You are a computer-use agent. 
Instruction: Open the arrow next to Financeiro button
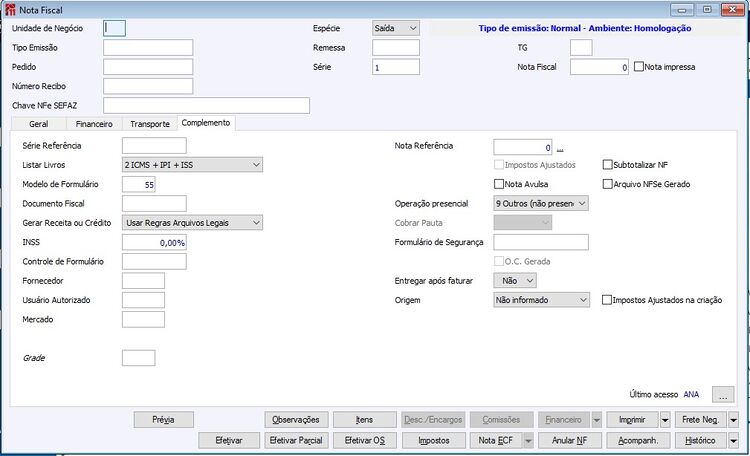click(596, 420)
